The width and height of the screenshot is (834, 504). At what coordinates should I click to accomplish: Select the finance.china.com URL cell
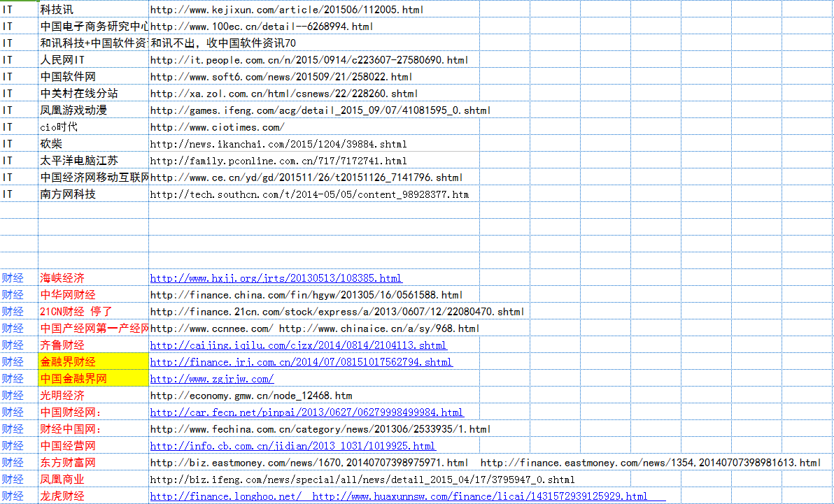coord(314,295)
